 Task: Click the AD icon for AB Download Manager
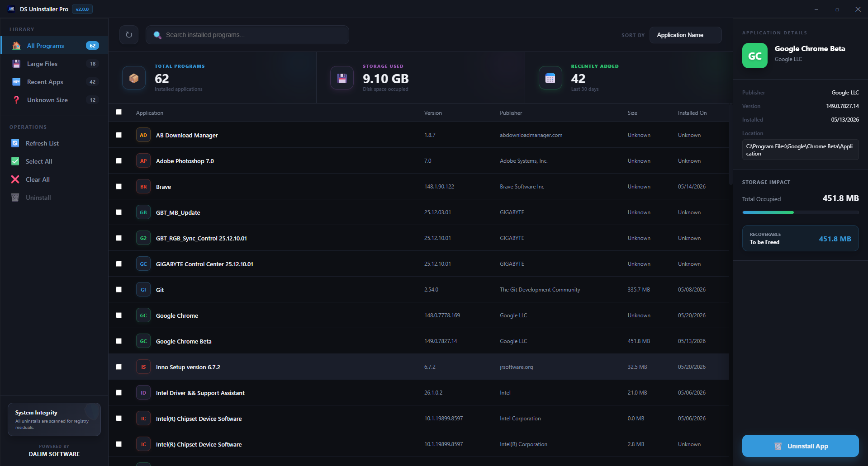[x=143, y=135]
